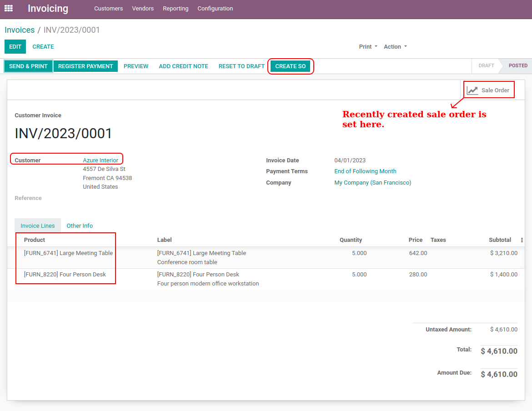Go back to Invoices breadcrumb
Image resolution: width=532 pixels, height=411 pixels.
coord(20,30)
